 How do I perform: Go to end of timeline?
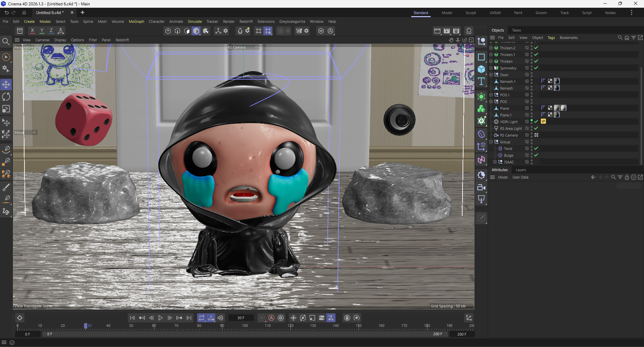coord(189,318)
